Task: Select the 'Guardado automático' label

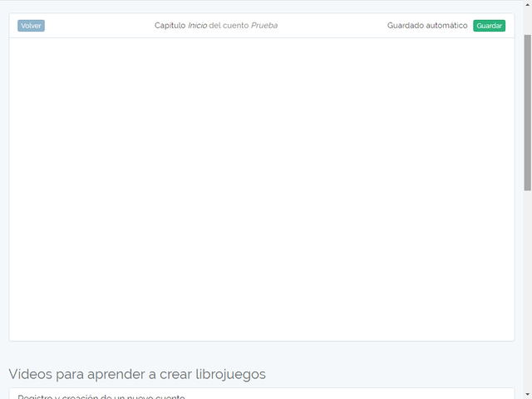Action: [x=427, y=26]
